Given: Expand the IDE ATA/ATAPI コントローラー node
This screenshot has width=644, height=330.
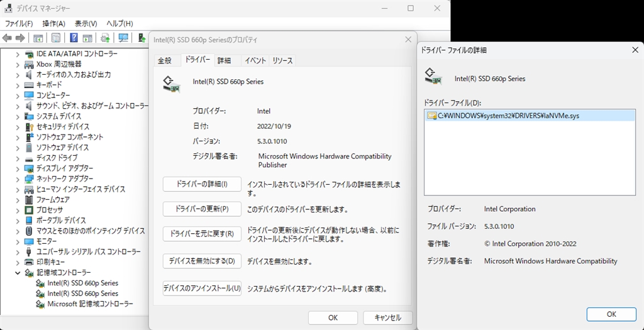Looking at the screenshot, I should (18, 54).
